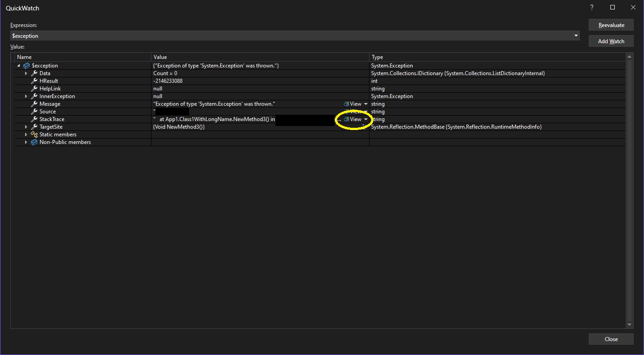
Task: Click inside the Expression input field
Action: coord(291,36)
